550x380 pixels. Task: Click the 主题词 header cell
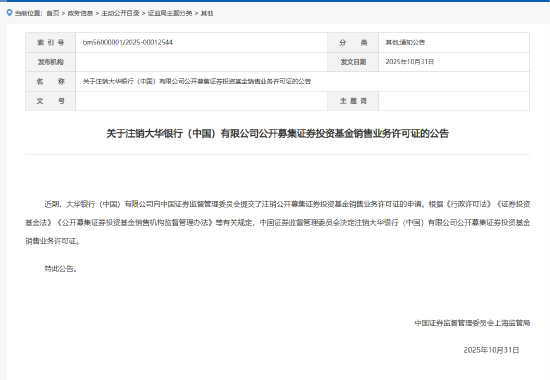(353, 101)
